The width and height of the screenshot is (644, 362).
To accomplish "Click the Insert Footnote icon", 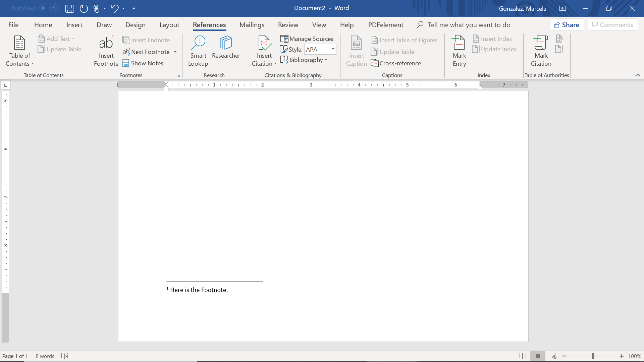I will pos(106,50).
